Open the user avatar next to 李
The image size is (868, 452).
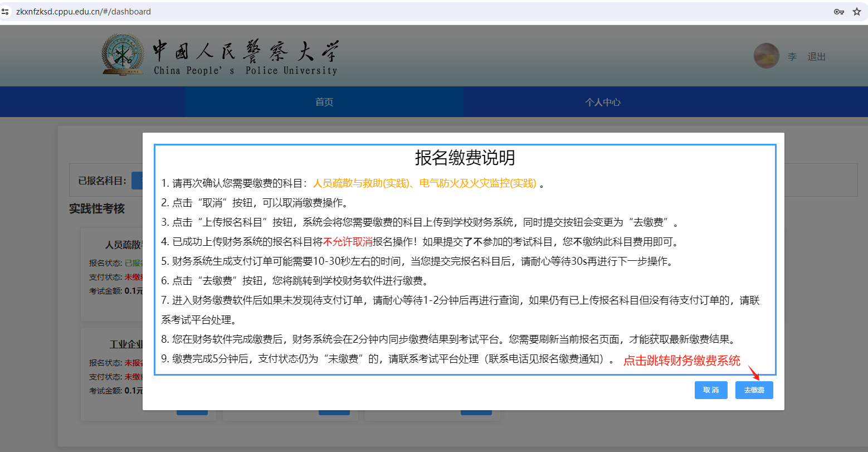click(766, 55)
